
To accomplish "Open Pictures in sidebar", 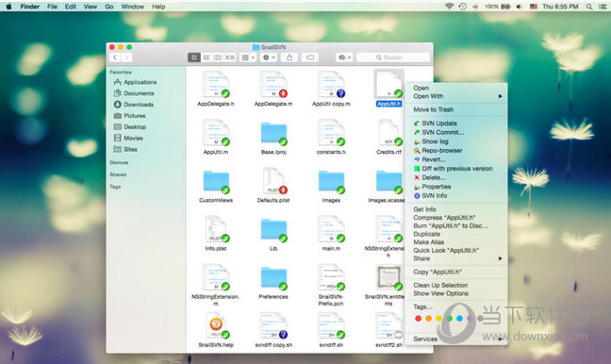I will (129, 116).
